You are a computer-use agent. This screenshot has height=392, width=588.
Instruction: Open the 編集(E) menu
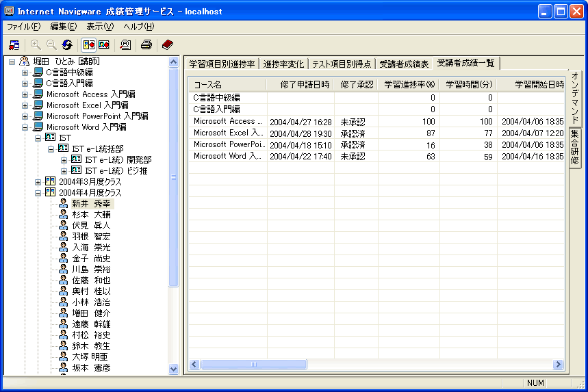pos(64,27)
